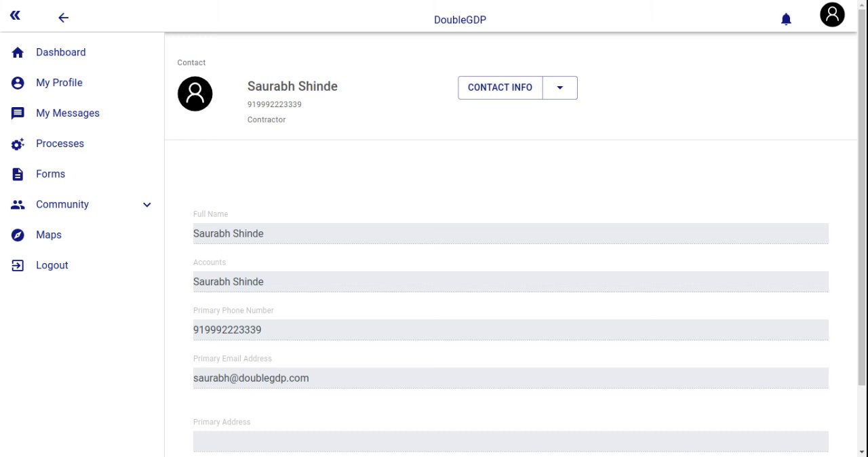Click the Logout exit icon
The height and width of the screenshot is (457, 868).
[x=18, y=266]
